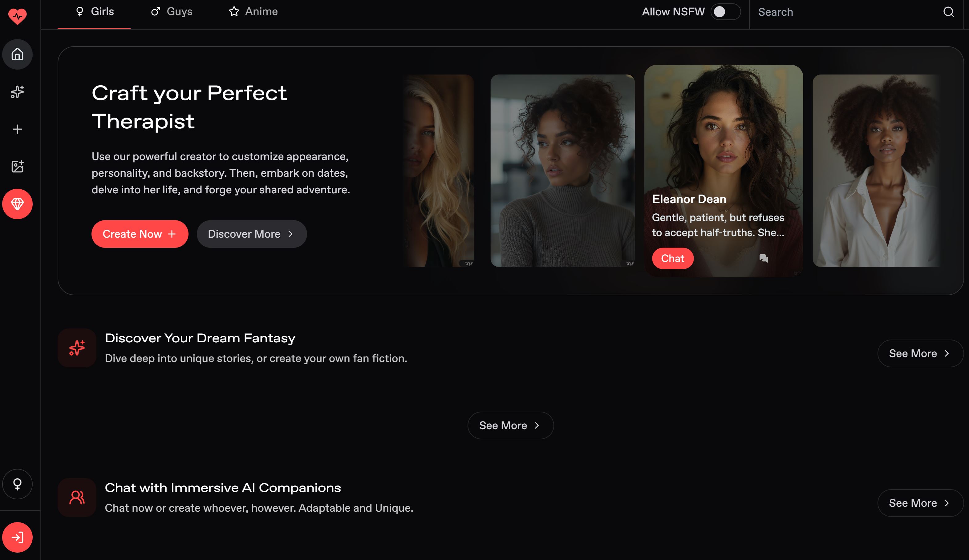Open the image generator sidebar icon
Screen dimensions: 969x560
17,167
